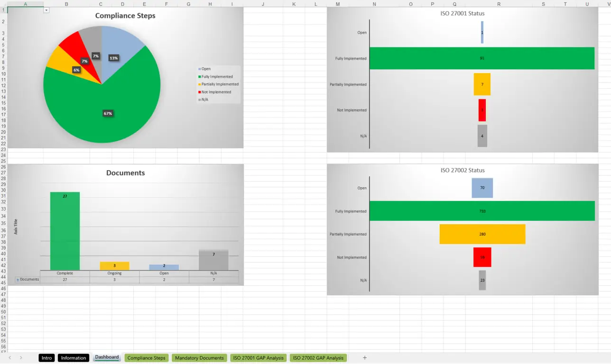Viewport: 611px width, 364px height.
Task: Click the next sheet navigation arrow
Action: tap(21, 358)
